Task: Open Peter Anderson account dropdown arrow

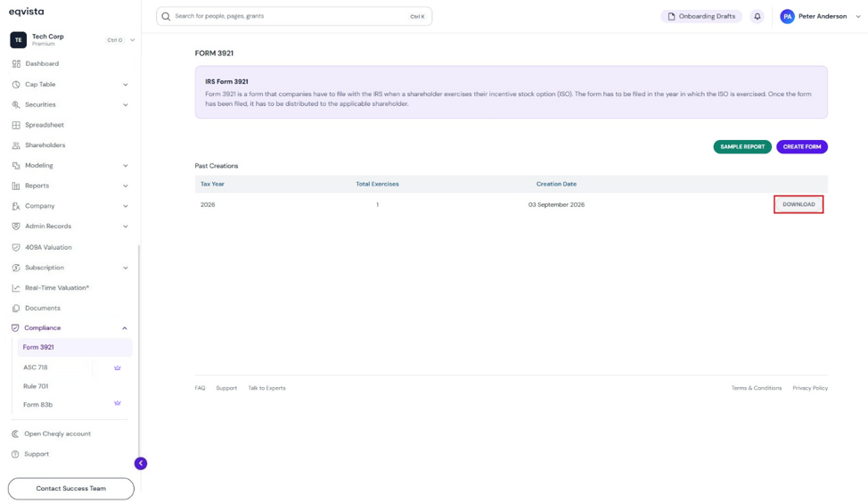Action: 858,17
